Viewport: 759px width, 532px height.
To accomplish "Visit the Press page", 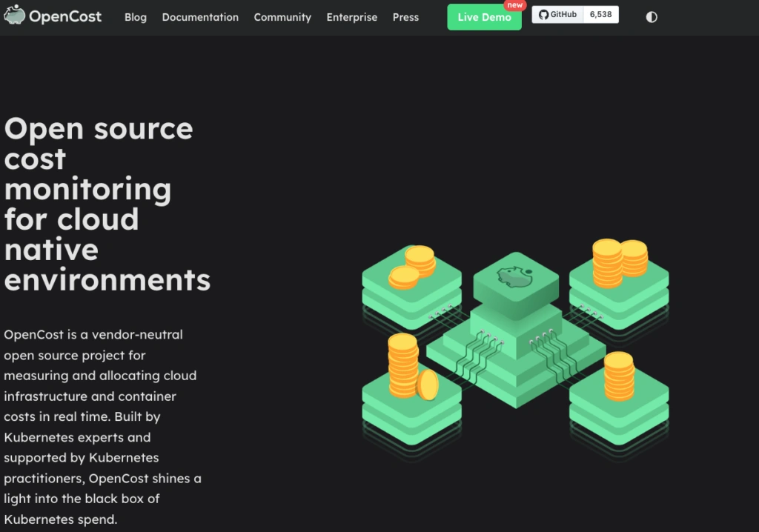I will 405,17.
